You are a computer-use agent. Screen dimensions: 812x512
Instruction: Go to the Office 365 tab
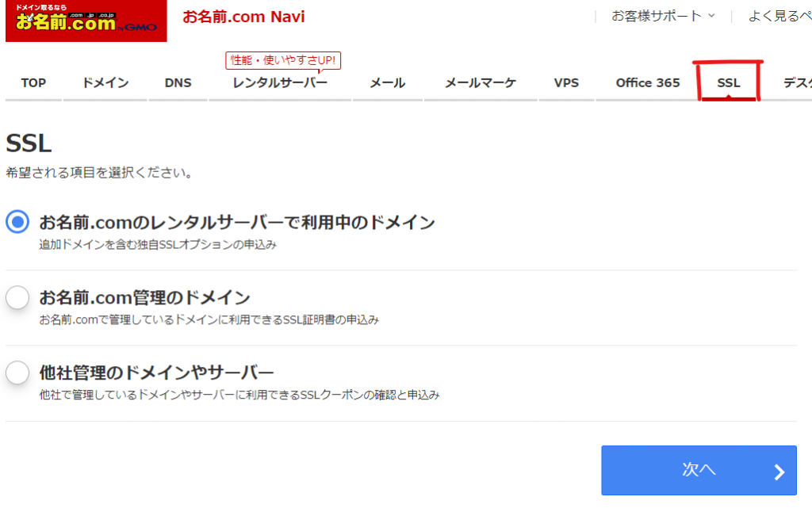647,83
